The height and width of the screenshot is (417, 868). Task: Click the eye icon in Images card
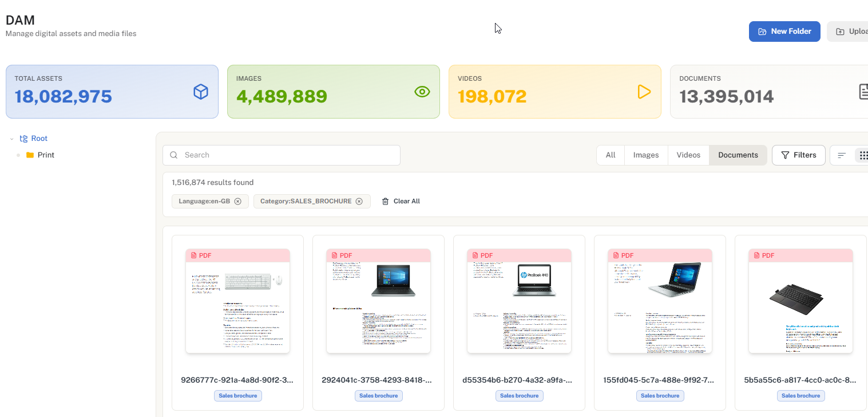click(x=422, y=92)
